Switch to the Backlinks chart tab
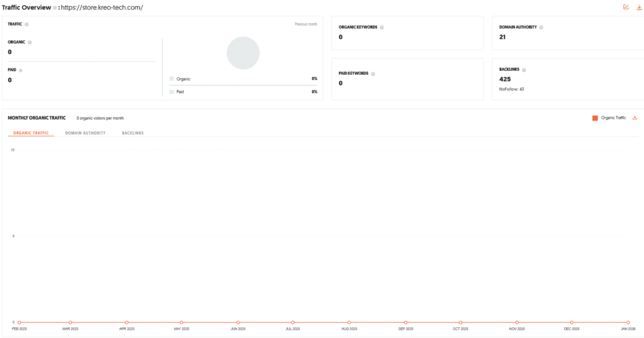The height and width of the screenshot is (338, 644). tap(133, 133)
